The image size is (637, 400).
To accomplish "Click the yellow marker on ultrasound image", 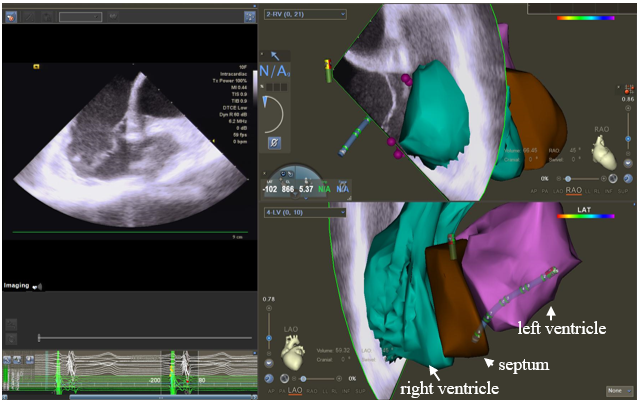I will coord(35,66).
